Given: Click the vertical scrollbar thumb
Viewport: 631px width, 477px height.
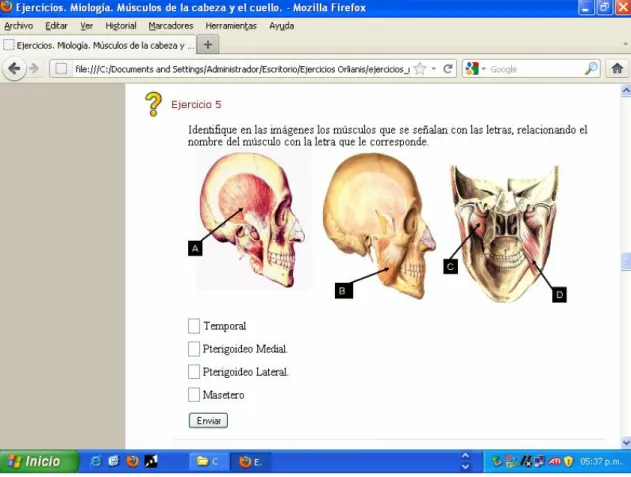Looking at the screenshot, I should click(626, 262).
